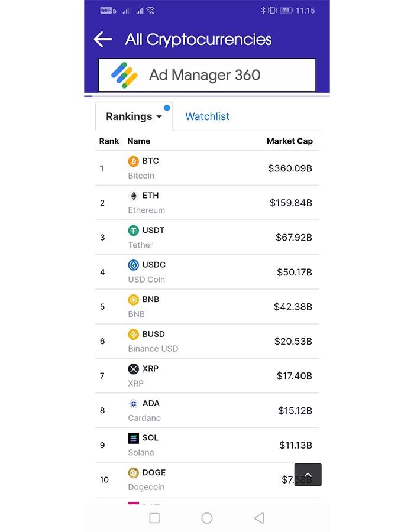This screenshot has height=532, width=414.
Task: Switch to the Watchlist tab
Action: coord(208,116)
